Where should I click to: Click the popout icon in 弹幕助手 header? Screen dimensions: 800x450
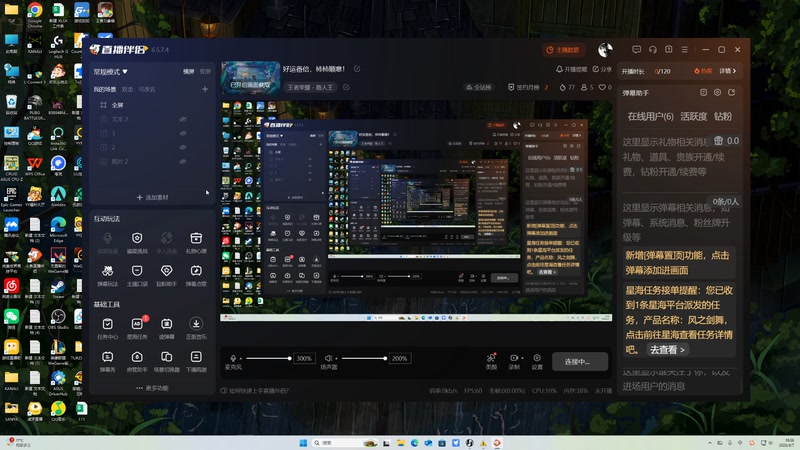(x=732, y=92)
